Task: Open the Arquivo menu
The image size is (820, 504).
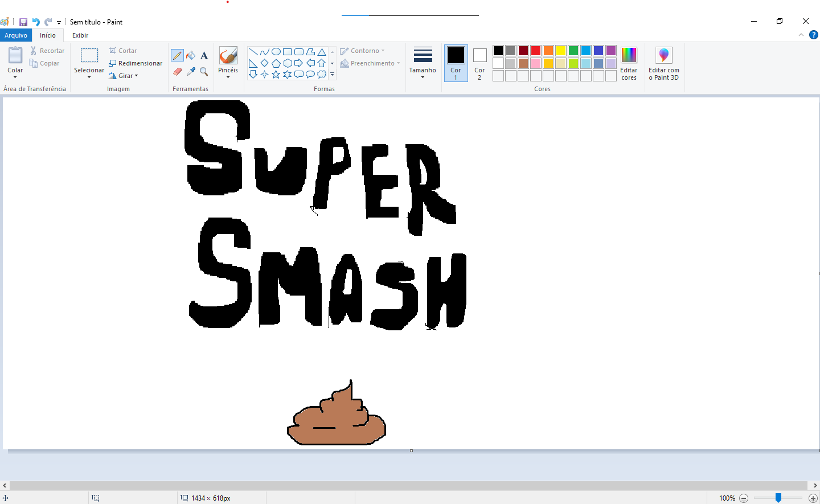Action: point(15,35)
